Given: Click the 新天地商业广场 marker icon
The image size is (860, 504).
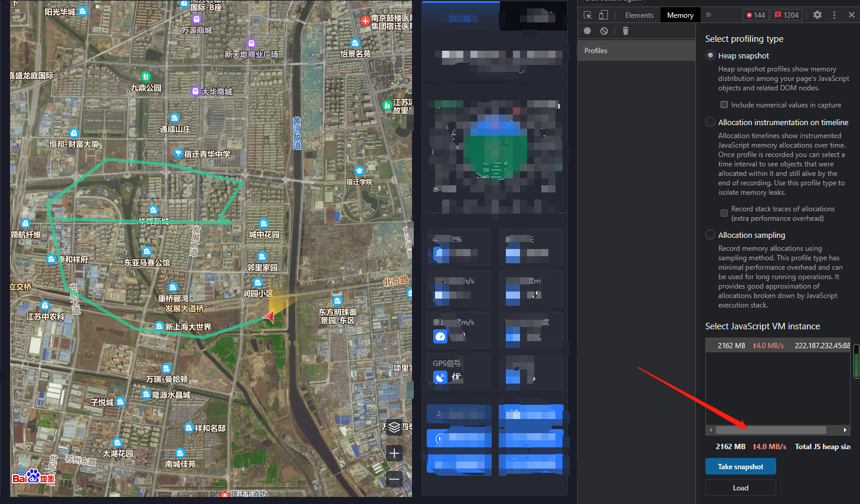Looking at the screenshot, I should tap(251, 44).
